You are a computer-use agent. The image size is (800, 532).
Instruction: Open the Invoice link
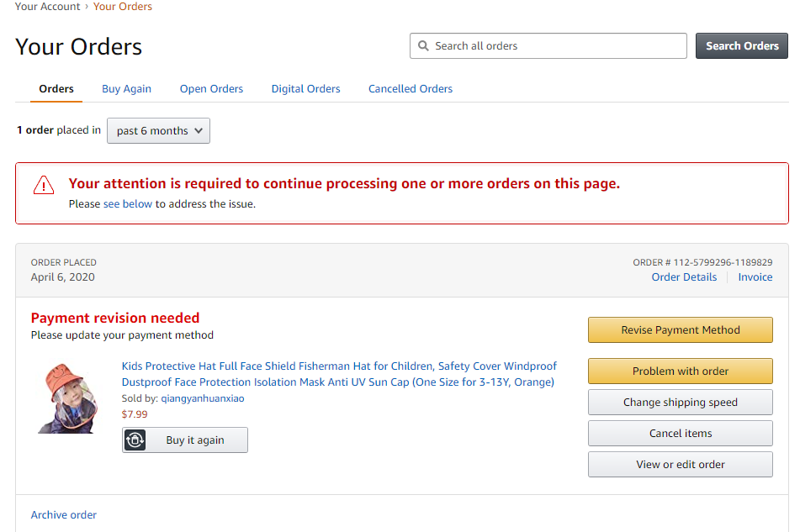pos(755,277)
